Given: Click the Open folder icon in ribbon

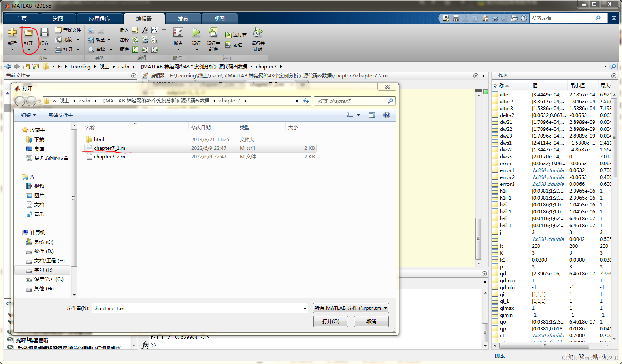Looking at the screenshot, I should point(28,32).
